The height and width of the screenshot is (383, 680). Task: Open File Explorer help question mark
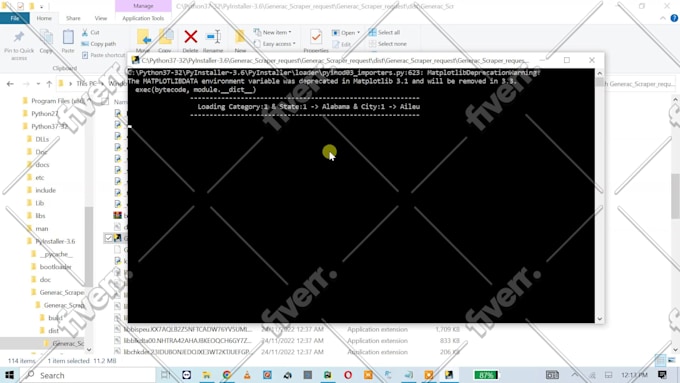(674, 18)
